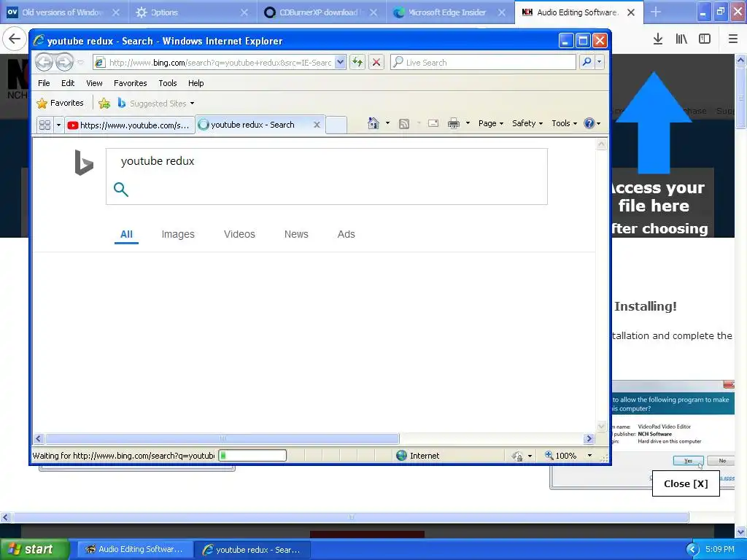Open Help menu
Viewport: 747px width, 560px height.
196,83
